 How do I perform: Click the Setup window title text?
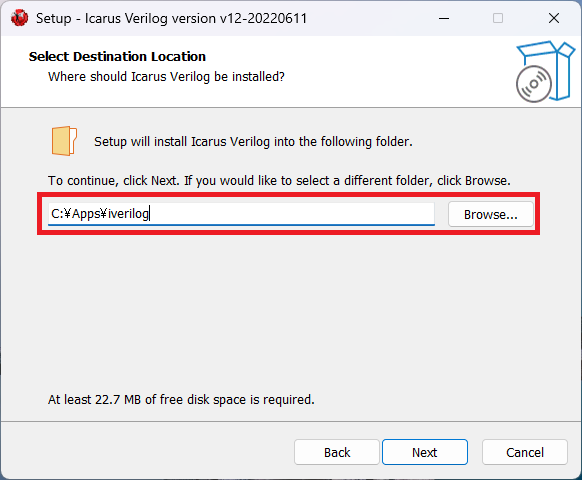tap(171, 18)
